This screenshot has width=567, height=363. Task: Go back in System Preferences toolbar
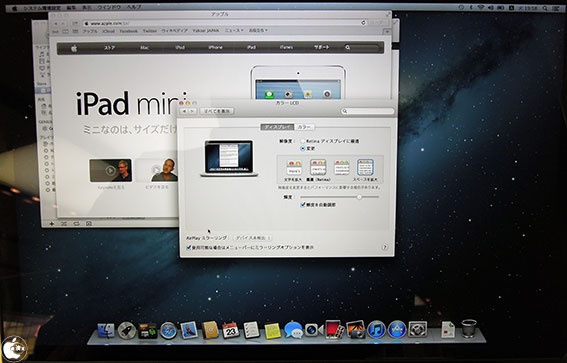click(184, 111)
